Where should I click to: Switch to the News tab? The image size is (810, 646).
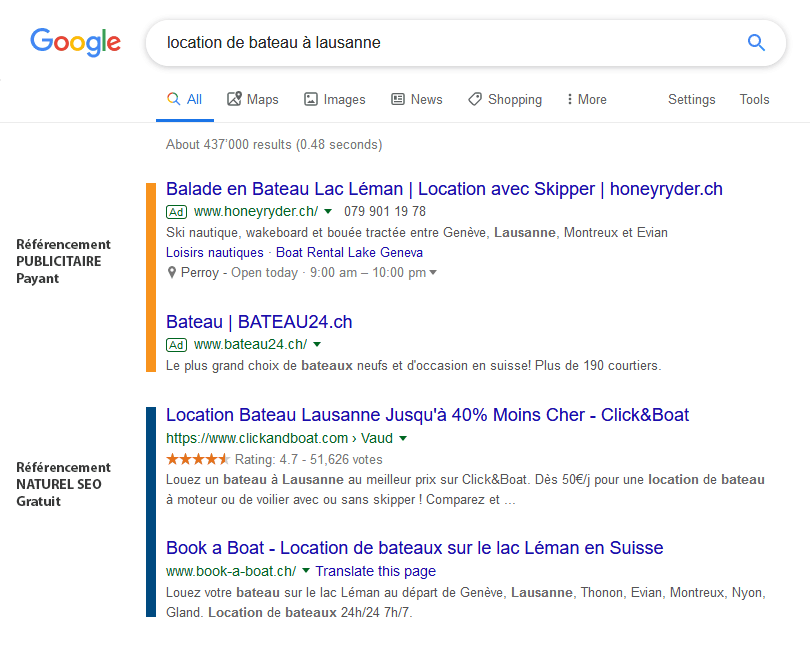tap(417, 99)
